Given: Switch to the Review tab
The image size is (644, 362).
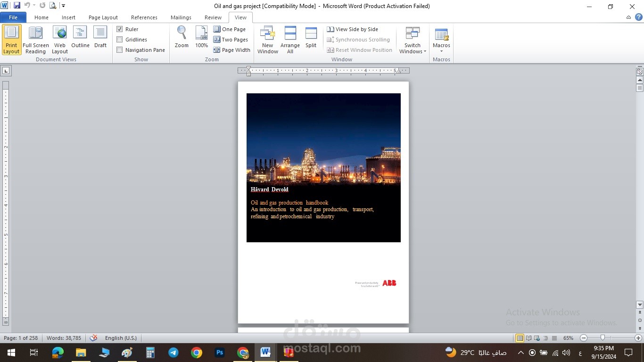Looking at the screenshot, I should click(x=213, y=17).
